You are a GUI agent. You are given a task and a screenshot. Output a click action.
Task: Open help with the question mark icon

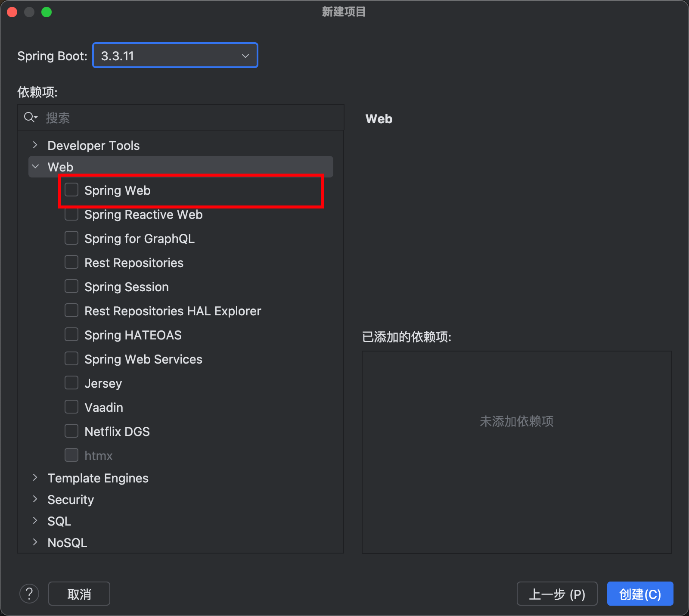click(x=29, y=594)
